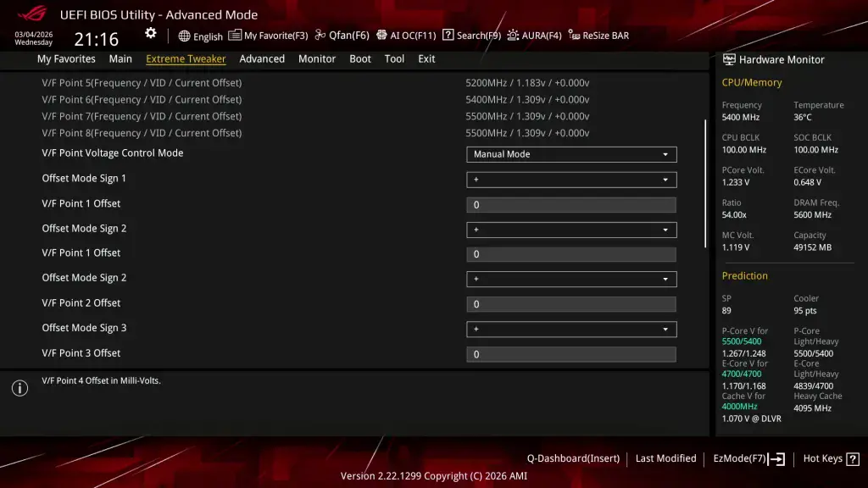Image resolution: width=868 pixels, height=488 pixels.
Task: Toggle ReSize BAR icon
Action: (574, 36)
